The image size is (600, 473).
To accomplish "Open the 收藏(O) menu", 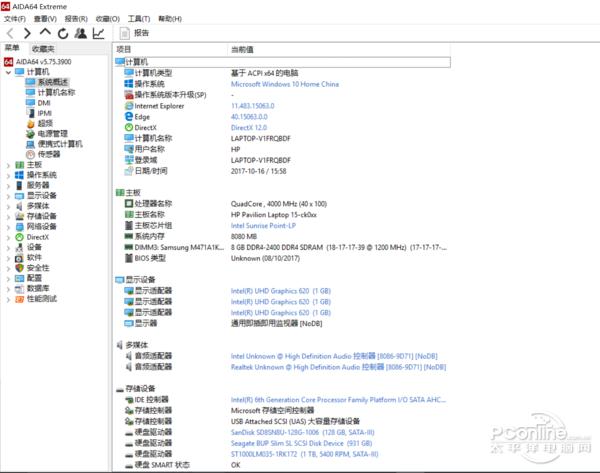I will coord(108,18).
